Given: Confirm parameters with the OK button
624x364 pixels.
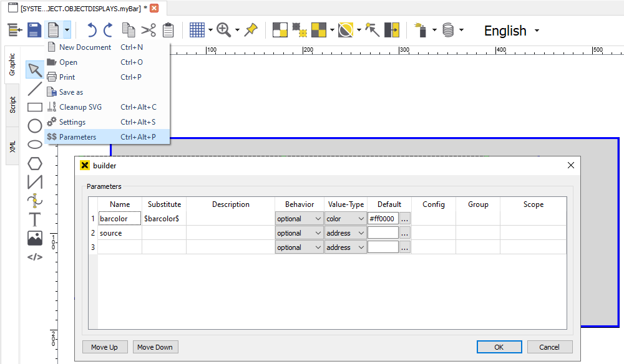Looking at the screenshot, I should click(x=499, y=347).
